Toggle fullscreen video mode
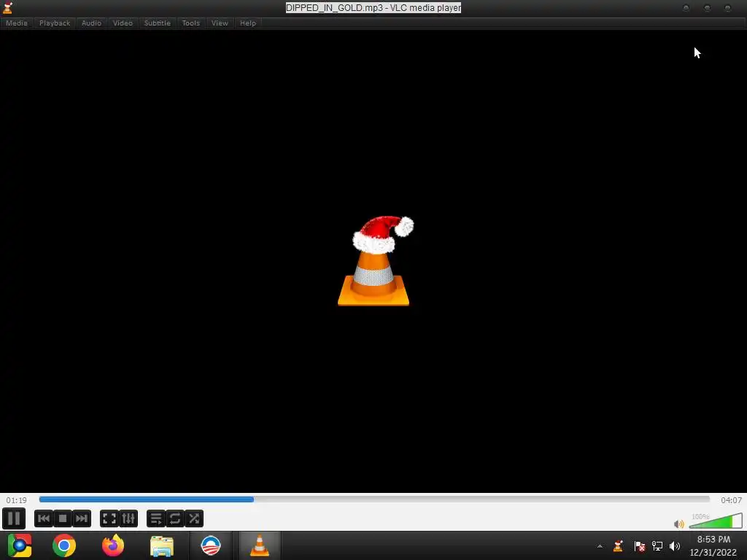Screen dimensions: 747x560 coord(109,518)
